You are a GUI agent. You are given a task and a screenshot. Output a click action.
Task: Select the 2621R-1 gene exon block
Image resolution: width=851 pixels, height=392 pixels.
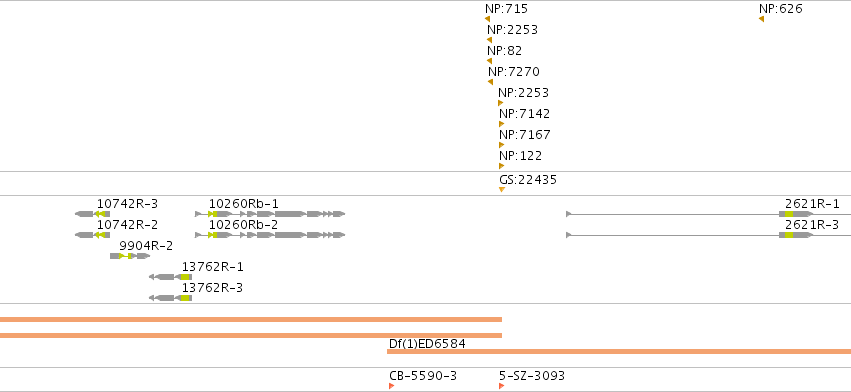pyautogui.click(x=796, y=214)
